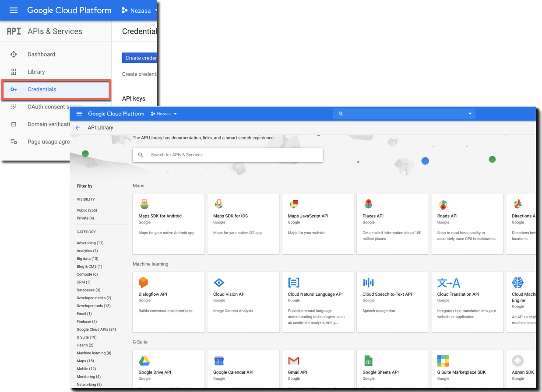Viewport: 542px width, 392px height.
Task: Click the Cloud Vision API icon
Action: click(x=219, y=282)
